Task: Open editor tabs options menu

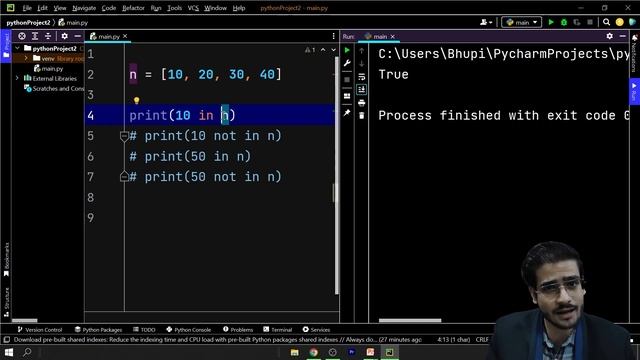Action: (333, 36)
